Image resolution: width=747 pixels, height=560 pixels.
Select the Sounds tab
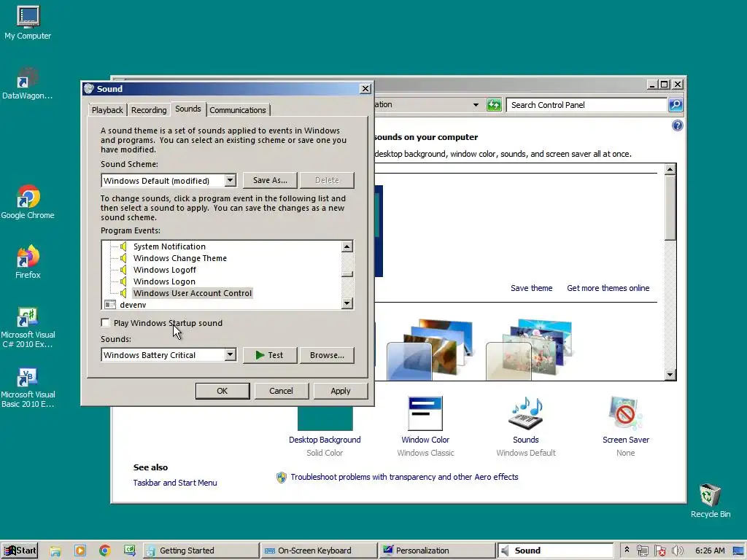[x=188, y=109]
